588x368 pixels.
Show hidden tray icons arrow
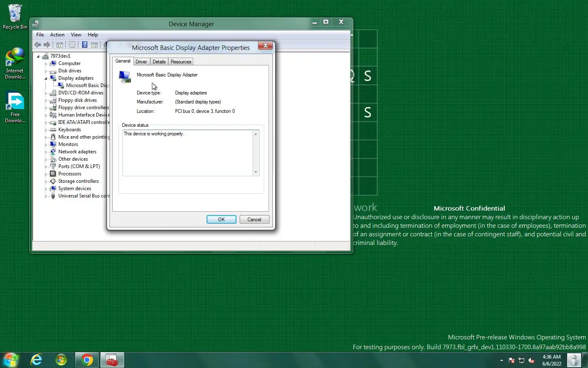click(x=501, y=360)
